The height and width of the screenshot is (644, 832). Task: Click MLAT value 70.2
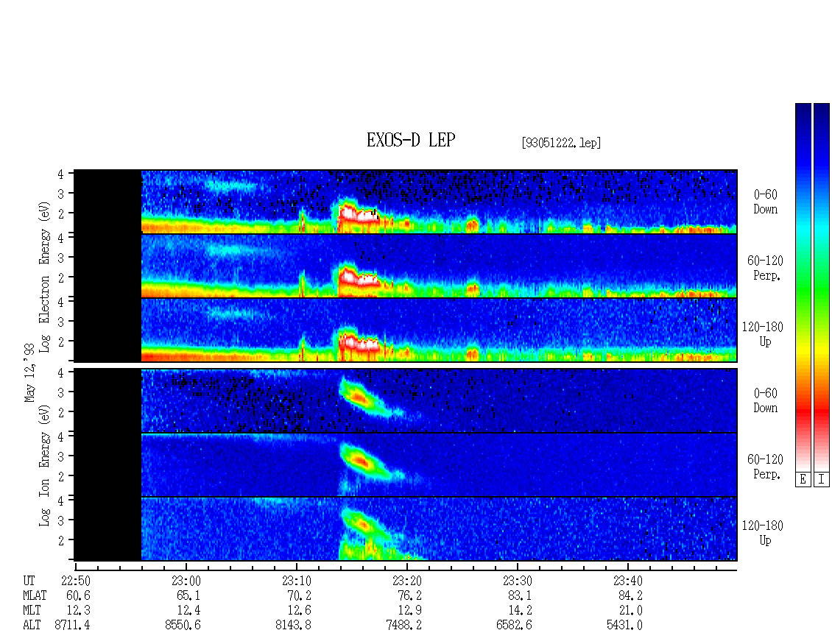click(299, 595)
